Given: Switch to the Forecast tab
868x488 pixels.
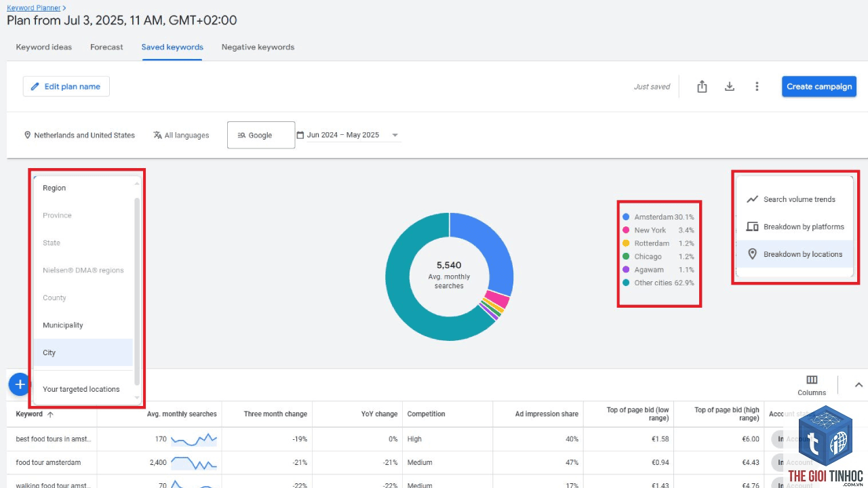Looking at the screenshot, I should [106, 47].
